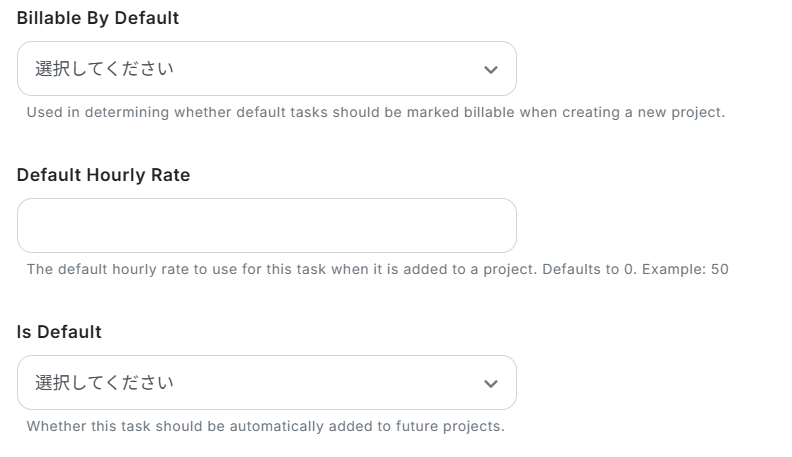Expand the Is Default select box

click(x=266, y=383)
